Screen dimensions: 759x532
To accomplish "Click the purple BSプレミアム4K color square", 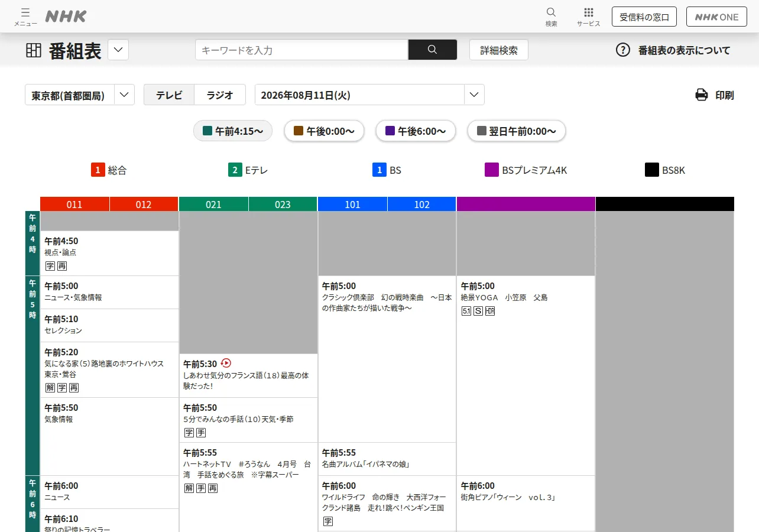I will click(x=492, y=170).
